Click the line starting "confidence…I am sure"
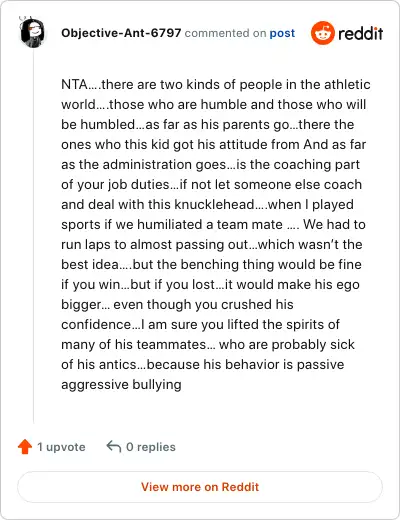This screenshot has width=400, height=520. pyautogui.click(x=200, y=324)
